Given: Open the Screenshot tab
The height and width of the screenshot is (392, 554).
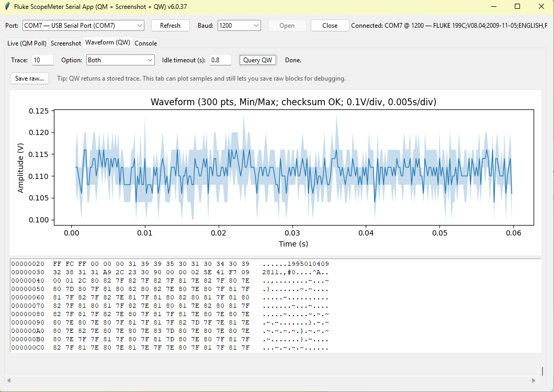Looking at the screenshot, I should point(66,43).
